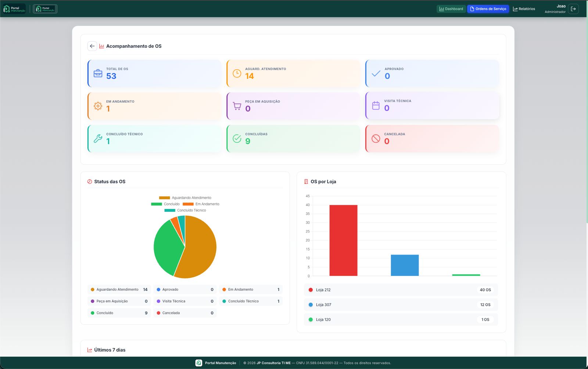The height and width of the screenshot is (369, 588).
Task: Click the gear icon on Em Andamento card
Action: pyautogui.click(x=98, y=106)
